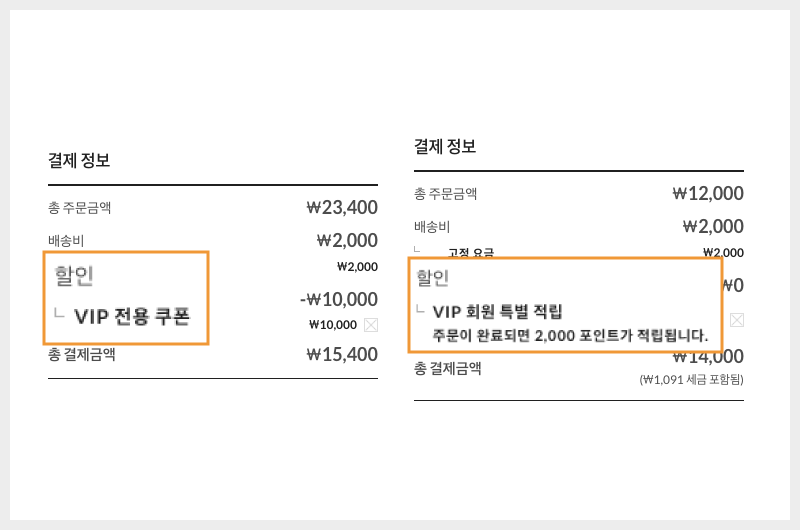Remove the ₩10,000 coupon with the X icon
The height and width of the screenshot is (530, 800).
[x=371, y=324]
